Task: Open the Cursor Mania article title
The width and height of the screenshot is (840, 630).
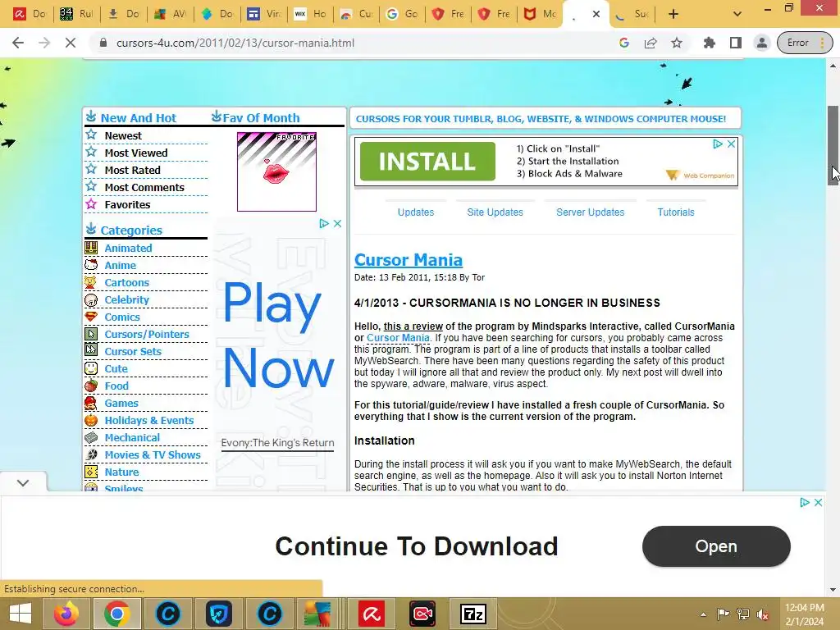Action: pyautogui.click(x=409, y=260)
